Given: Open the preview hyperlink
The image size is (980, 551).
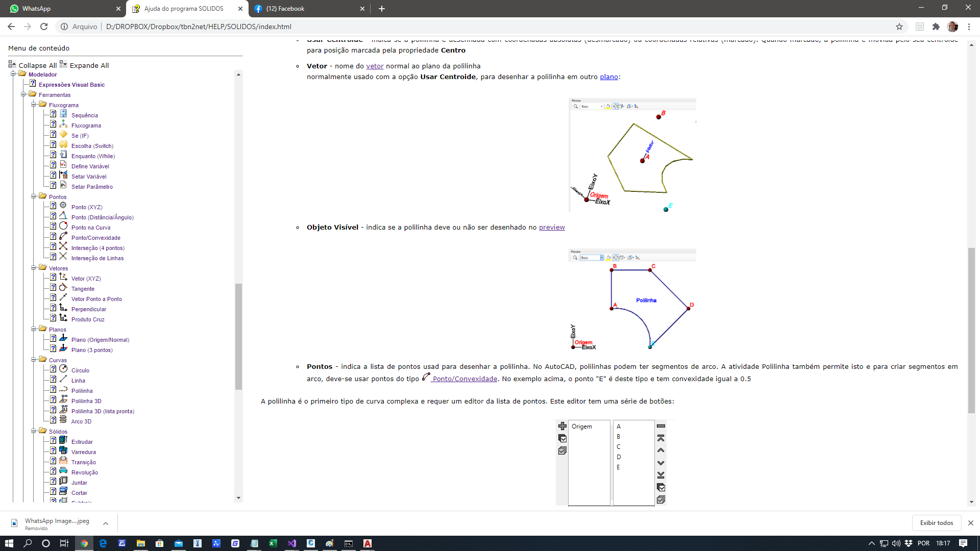Looking at the screenshot, I should (552, 227).
